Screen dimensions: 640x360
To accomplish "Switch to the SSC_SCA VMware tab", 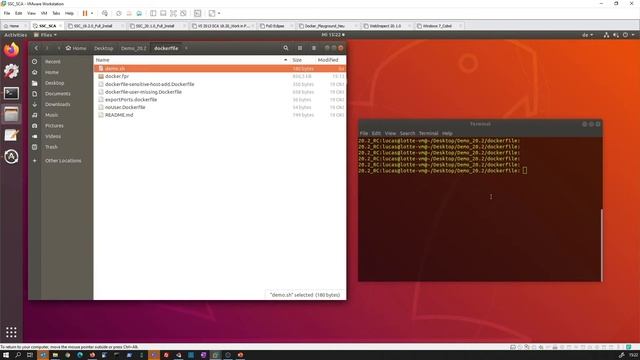I will click(x=47, y=26).
